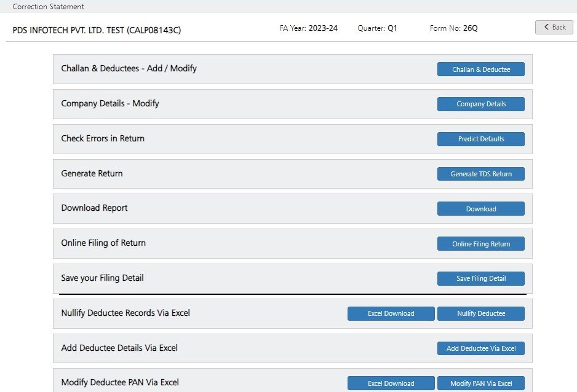Click Excel Download for nullify deductee records
This screenshot has width=577, height=392.
[x=391, y=313]
